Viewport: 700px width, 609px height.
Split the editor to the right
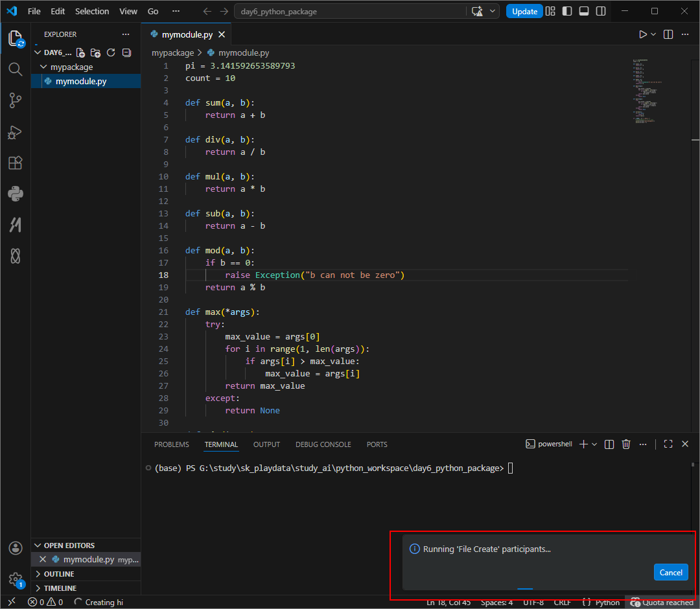(x=668, y=34)
